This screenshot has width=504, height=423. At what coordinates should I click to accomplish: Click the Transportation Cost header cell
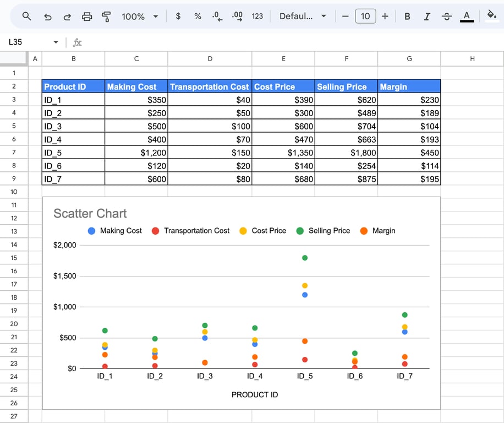click(x=210, y=86)
